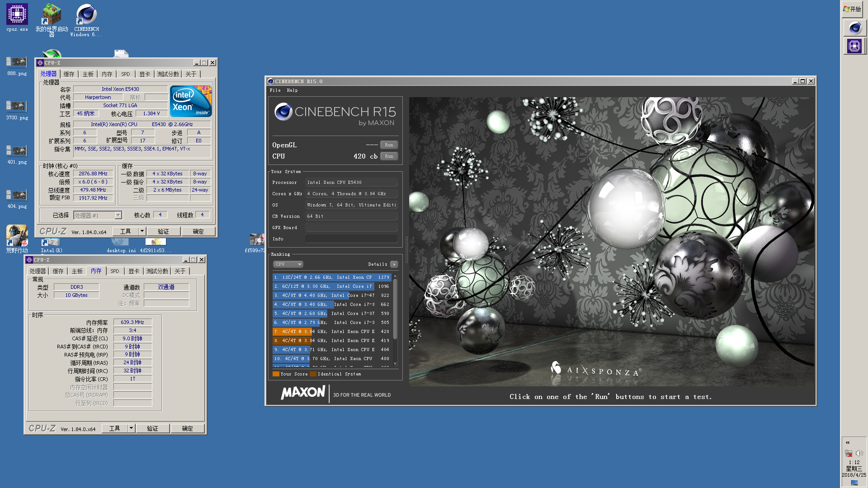Screen dimensions: 868x488
Task: Click the network status tray icon
Action: pyautogui.click(x=849, y=453)
